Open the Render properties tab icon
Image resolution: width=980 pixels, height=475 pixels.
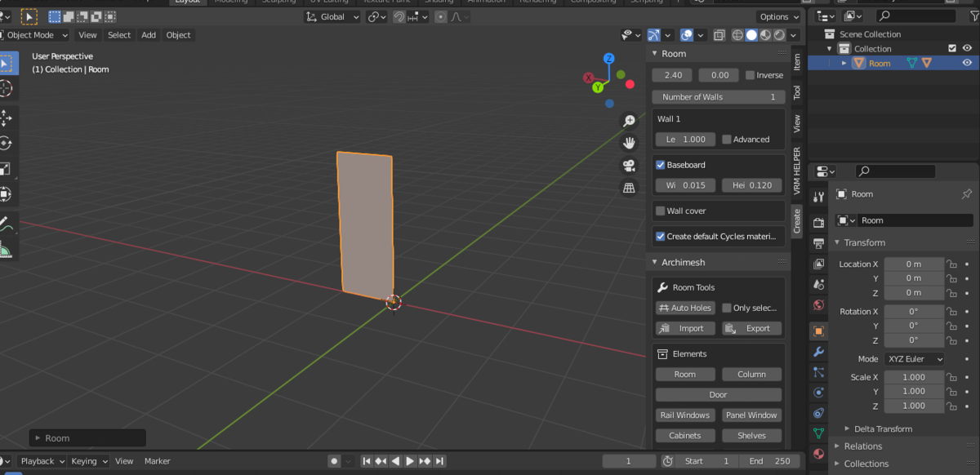[819, 223]
